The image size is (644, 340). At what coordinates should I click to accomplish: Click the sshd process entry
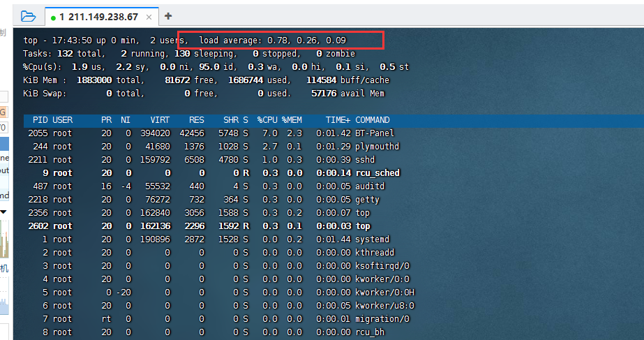pos(367,160)
